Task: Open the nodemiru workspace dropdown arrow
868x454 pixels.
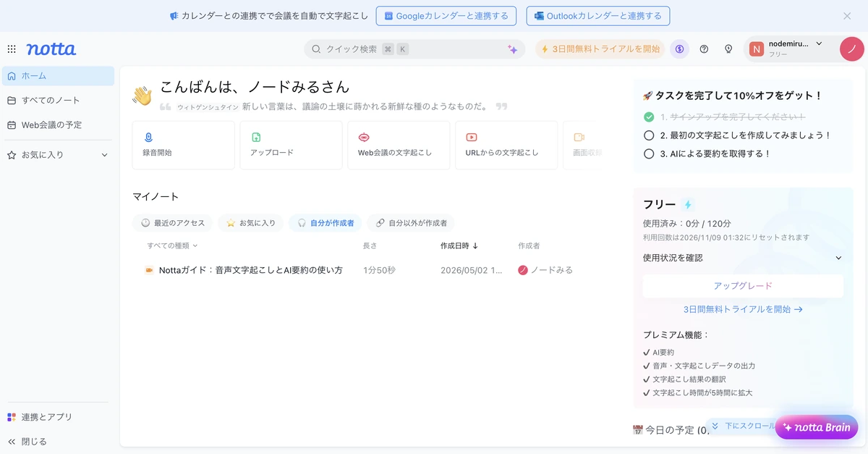Action: tap(819, 44)
